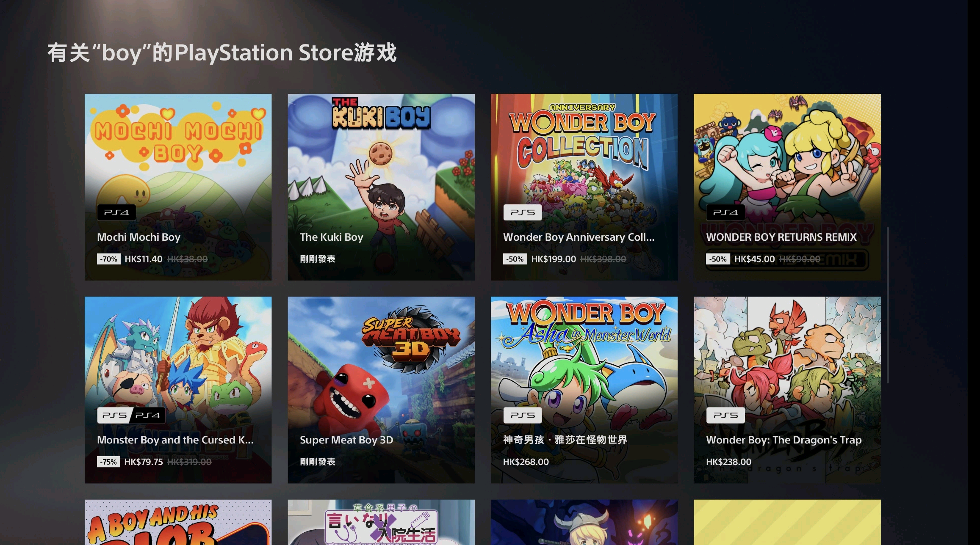Click PS5 badge on The Dragon's Trap
Image resolution: width=980 pixels, height=545 pixels.
coord(725,416)
